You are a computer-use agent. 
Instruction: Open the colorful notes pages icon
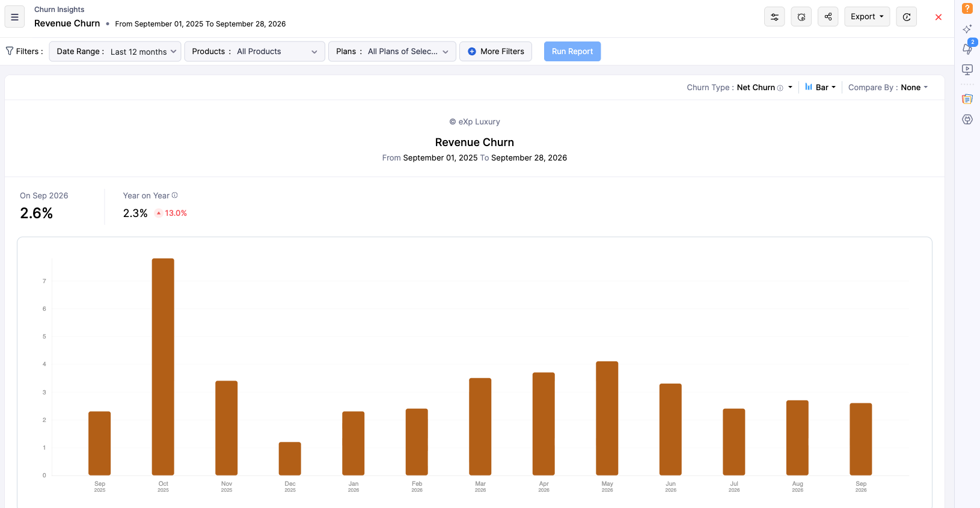coord(967,99)
